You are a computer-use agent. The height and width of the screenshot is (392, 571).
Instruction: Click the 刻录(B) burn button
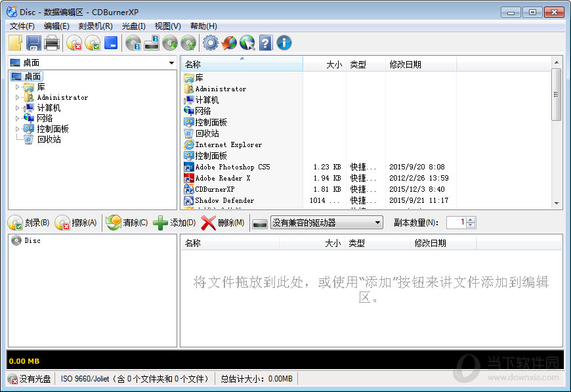tap(29, 223)
